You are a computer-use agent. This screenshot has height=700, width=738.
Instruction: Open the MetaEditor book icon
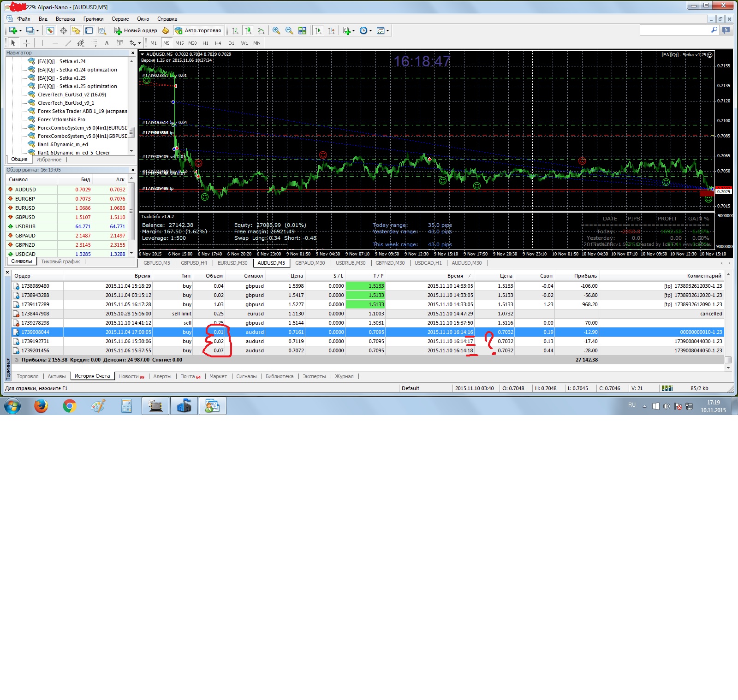(x=166, y=30)
